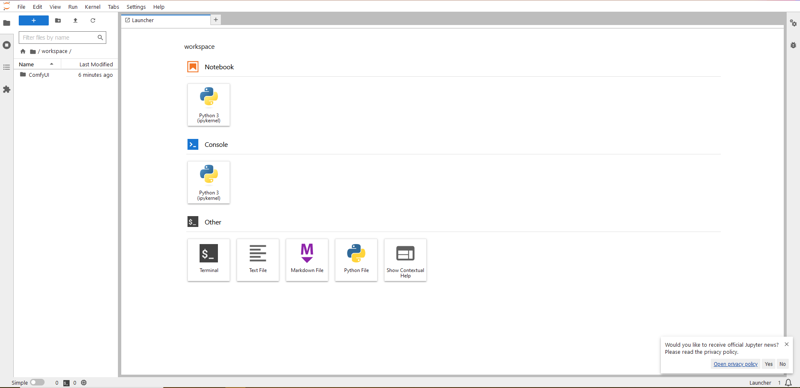Viewport: 800px width, 388px height.
Task: Launch a Python 3 console
Action: coord(209,182)
